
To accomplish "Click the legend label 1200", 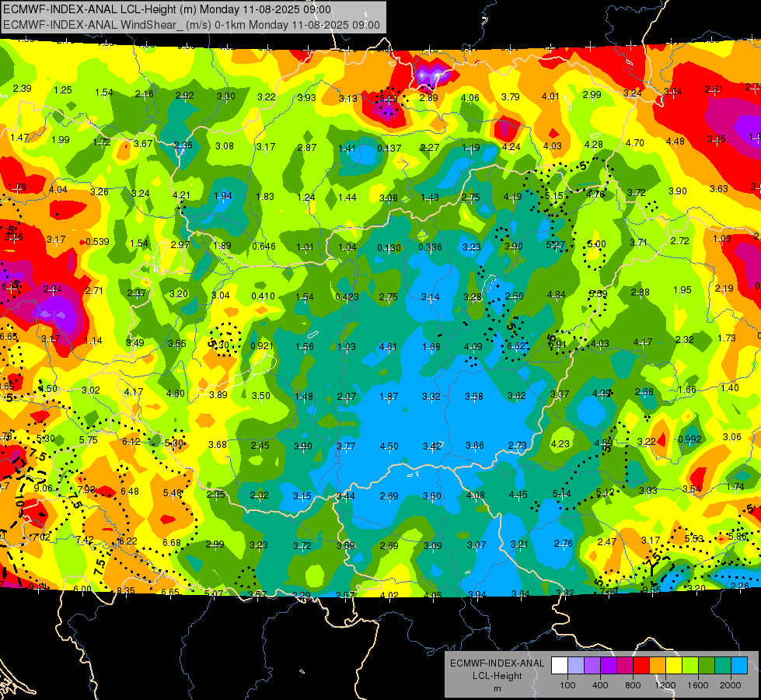I will pos(665,685).
